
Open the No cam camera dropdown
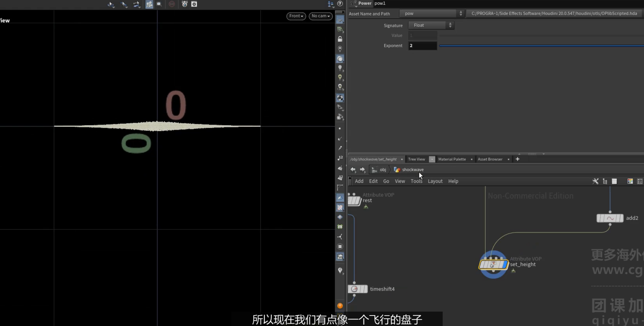click(x=320, y=16)
